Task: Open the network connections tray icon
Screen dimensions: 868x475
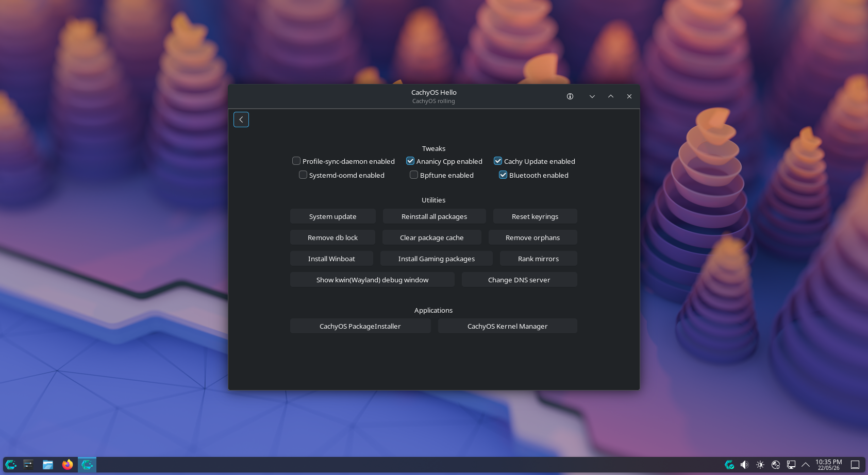Action: [791, 465]
